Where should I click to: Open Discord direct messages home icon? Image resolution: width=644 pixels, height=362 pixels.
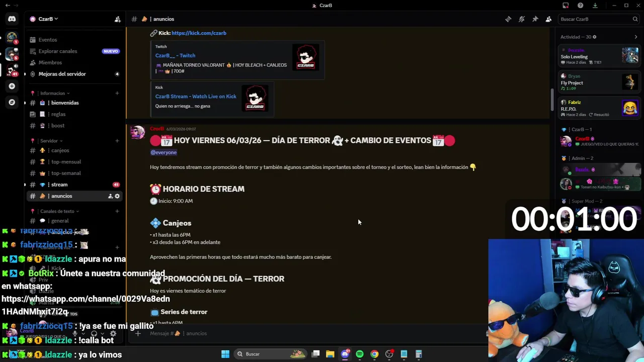click(x=12, y=19)
